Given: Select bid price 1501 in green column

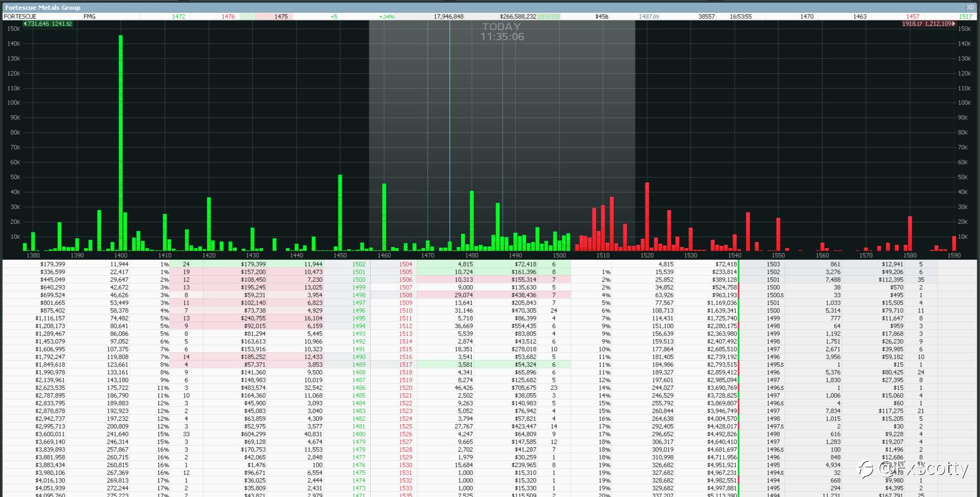Looking at the screenshot, I should point(359,272).
